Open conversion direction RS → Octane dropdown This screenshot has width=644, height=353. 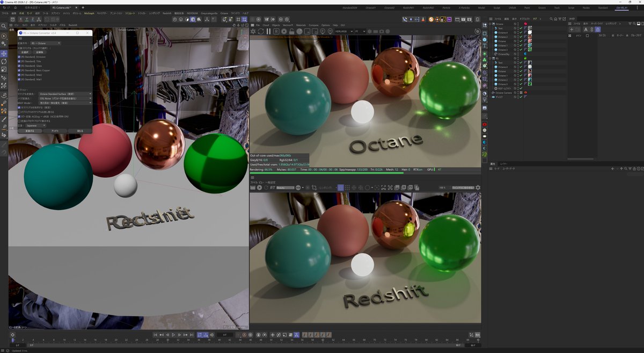pos(45,43)
